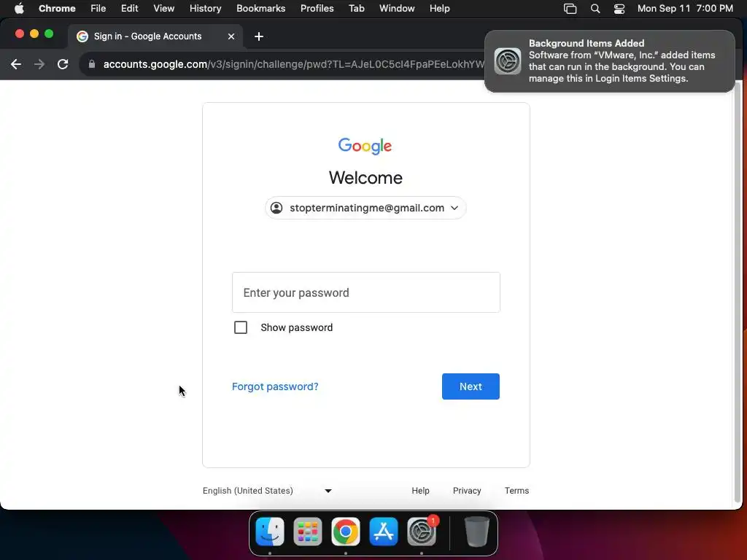
Task: Click the Welcome heading
Action: pos(365,178)
